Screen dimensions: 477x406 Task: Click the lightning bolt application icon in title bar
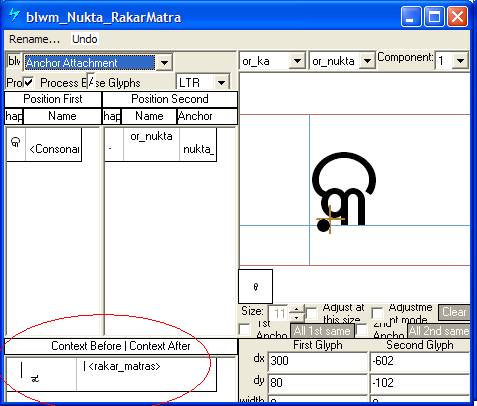pyautogui.click(x=14, y=15)
